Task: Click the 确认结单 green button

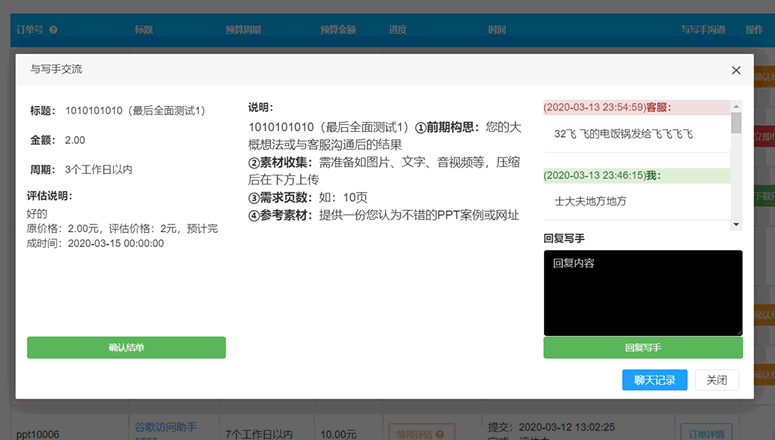Action: click(127, 348)
